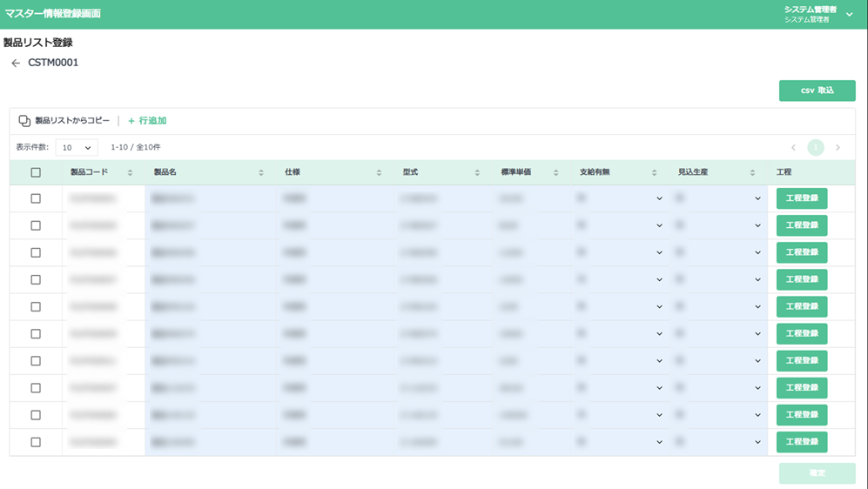Check the first row's checkbox
Viewport: 868px width, 489px height.
pos(36,198)
